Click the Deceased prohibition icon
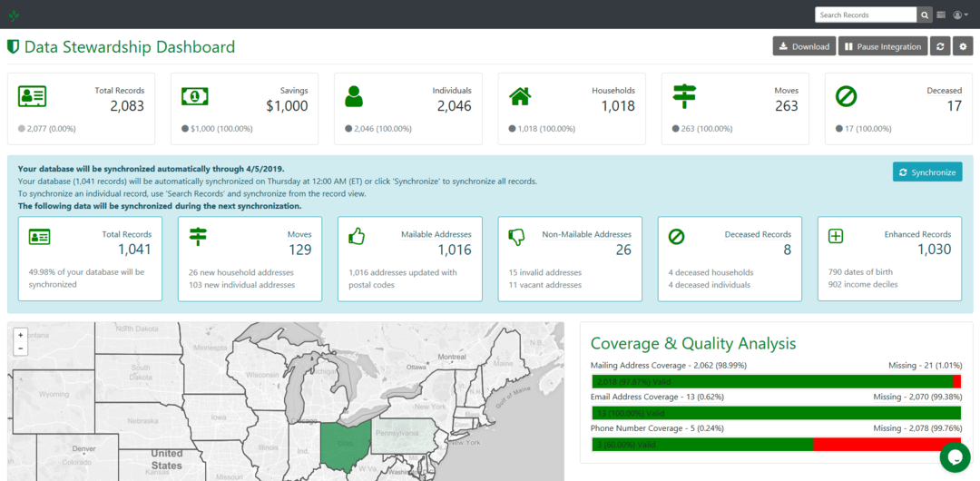Screen dimensions: 980x481 click(846, 96)
